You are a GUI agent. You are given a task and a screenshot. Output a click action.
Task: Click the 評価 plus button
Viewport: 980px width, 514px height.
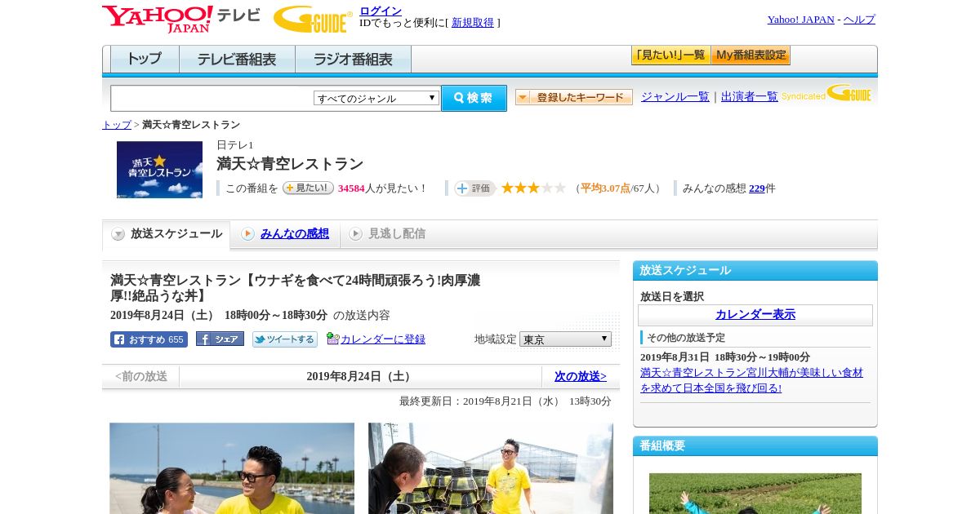[x=475, y=188]
